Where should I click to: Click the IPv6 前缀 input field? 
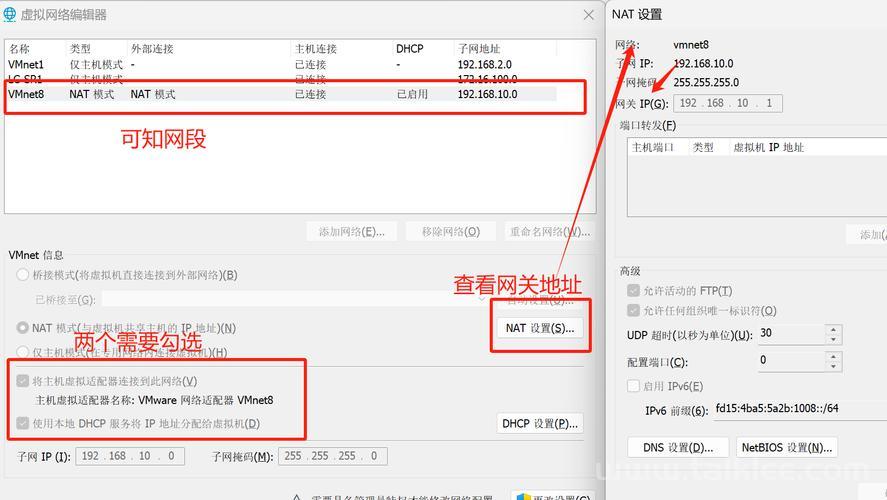pos(800,409)
